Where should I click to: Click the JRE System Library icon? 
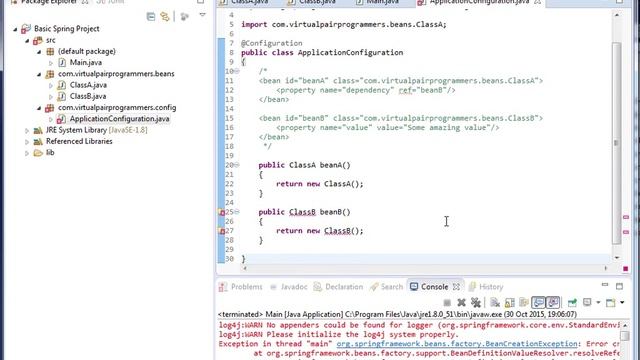(38, 130)
